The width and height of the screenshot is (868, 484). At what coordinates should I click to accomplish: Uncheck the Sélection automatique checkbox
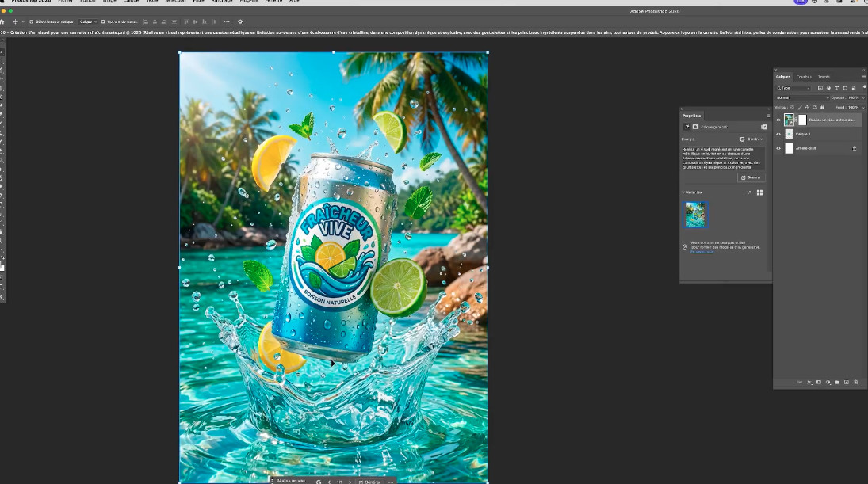coord(31,21)
